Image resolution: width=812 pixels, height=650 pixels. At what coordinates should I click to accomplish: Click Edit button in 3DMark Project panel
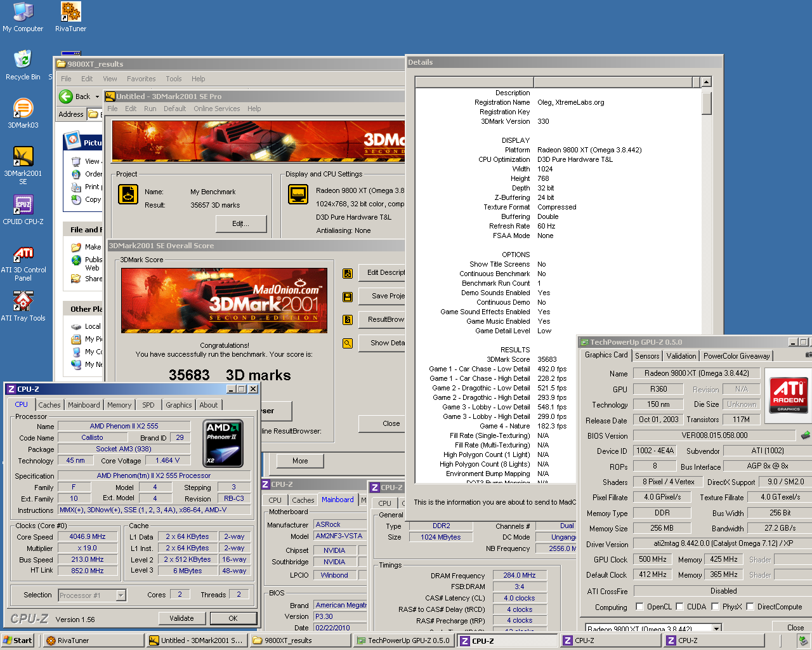241,223
